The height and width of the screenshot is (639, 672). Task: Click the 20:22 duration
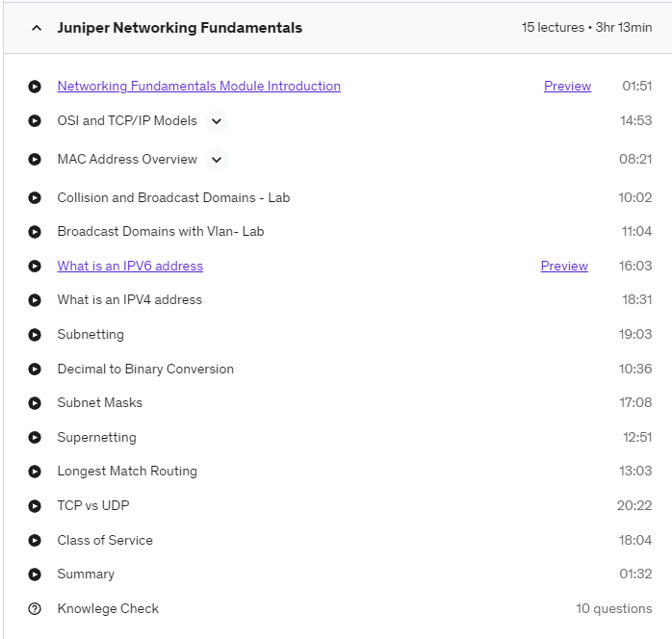634,506
